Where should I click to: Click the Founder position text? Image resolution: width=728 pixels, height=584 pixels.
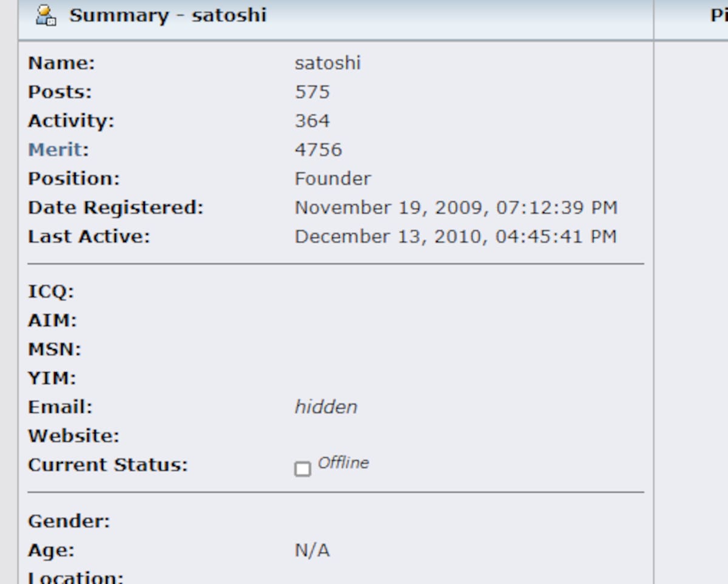[x=332, y=178]
